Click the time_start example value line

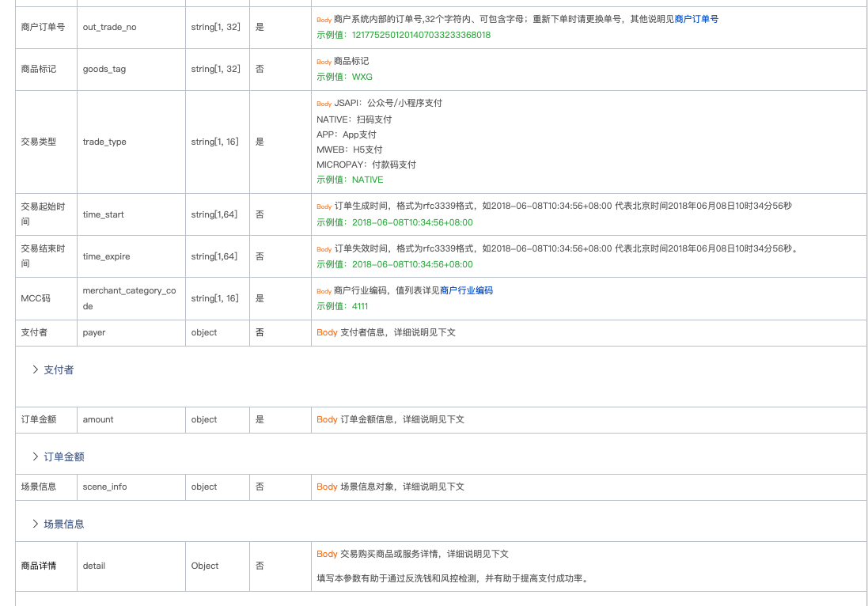click(395, 222)
